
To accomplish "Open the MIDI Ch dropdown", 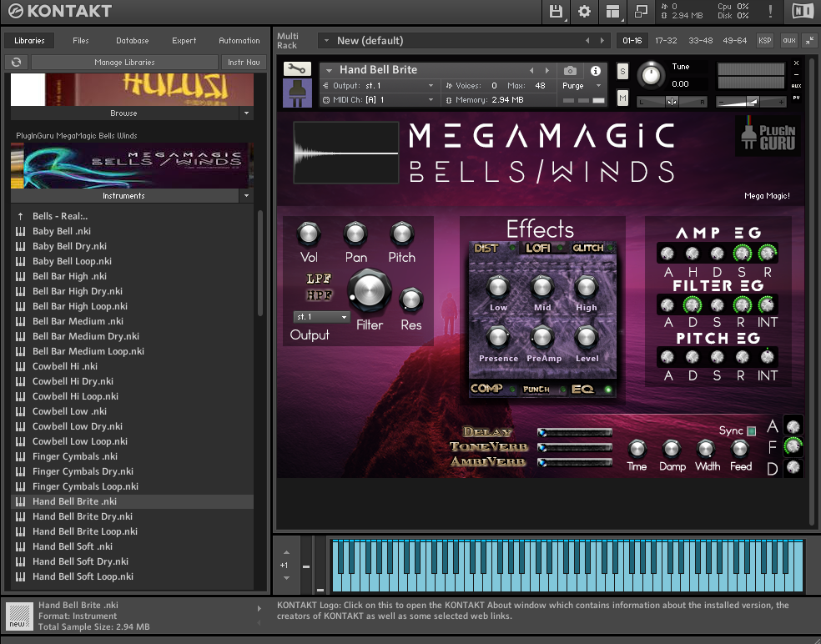I will point(431,99).
